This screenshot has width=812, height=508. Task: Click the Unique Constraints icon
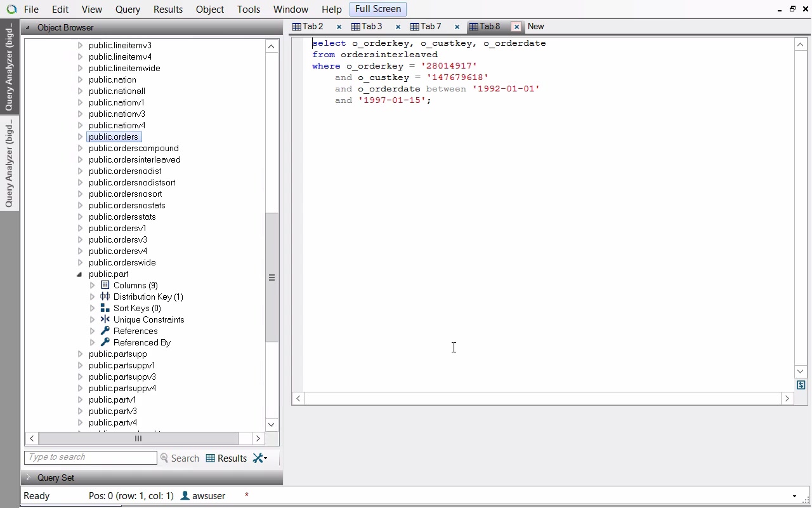coord(105,319)
